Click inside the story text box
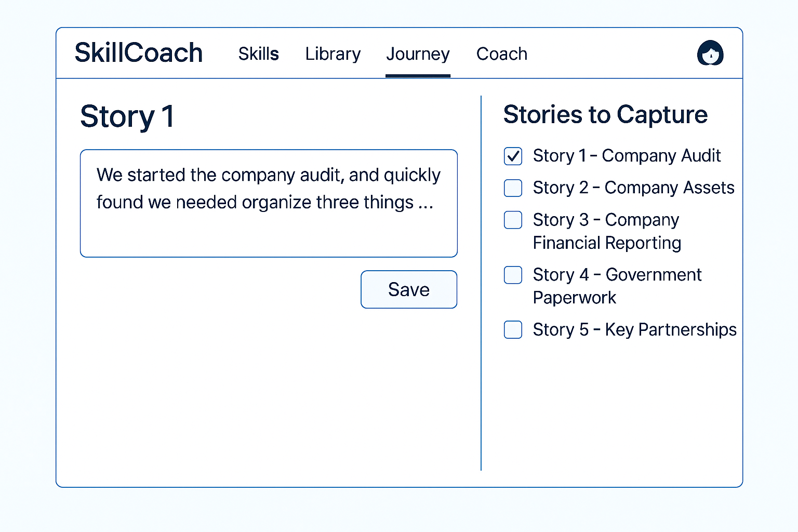Viewport: 798px width, 532px height. 268,203
